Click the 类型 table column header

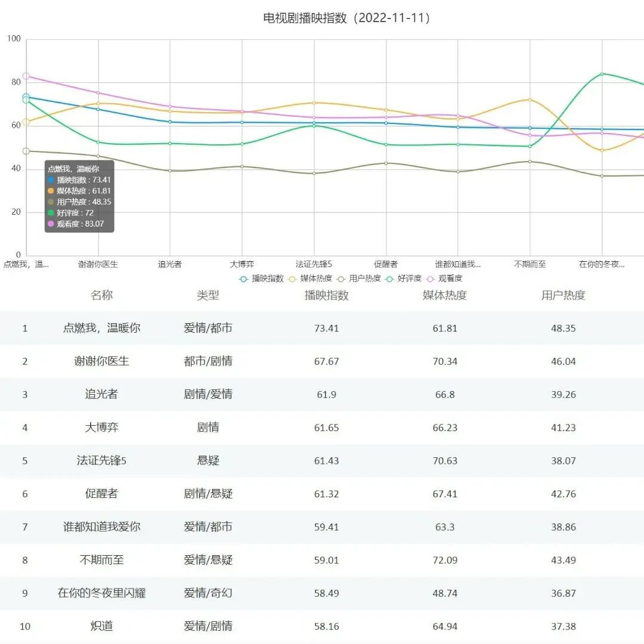coord(208,295)
